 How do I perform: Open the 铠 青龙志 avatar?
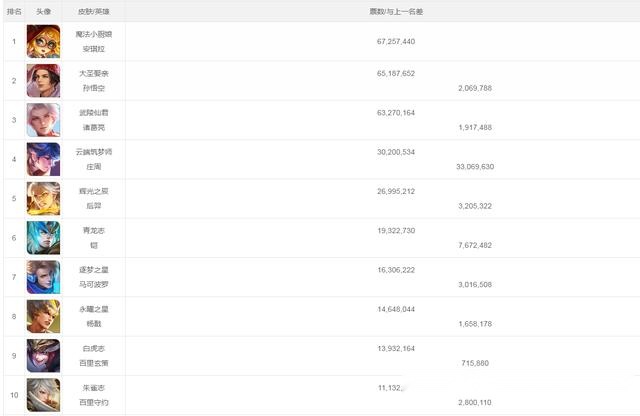[x=43, y=238]
